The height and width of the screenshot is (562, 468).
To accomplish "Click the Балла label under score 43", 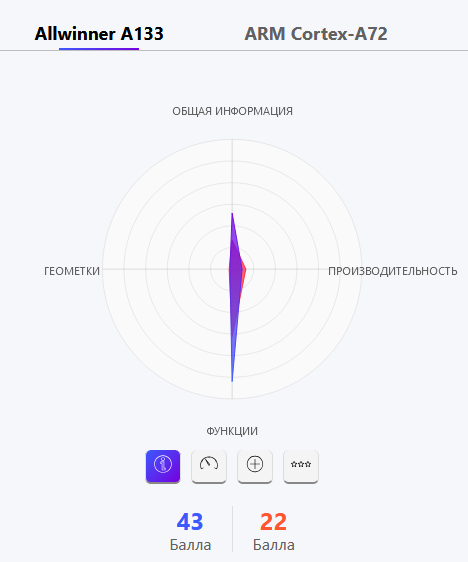I will pyautogui.click(x=190, y=545).
